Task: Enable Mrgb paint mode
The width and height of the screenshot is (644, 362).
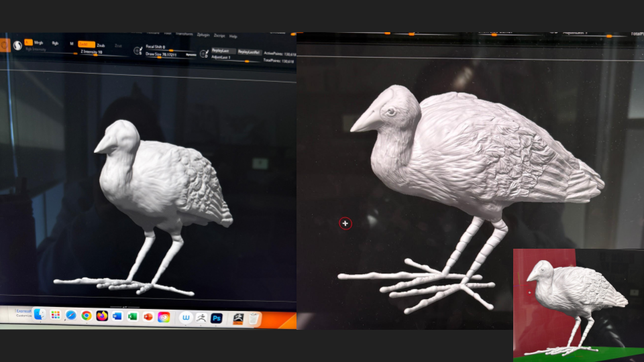Action: pos(39,43)
